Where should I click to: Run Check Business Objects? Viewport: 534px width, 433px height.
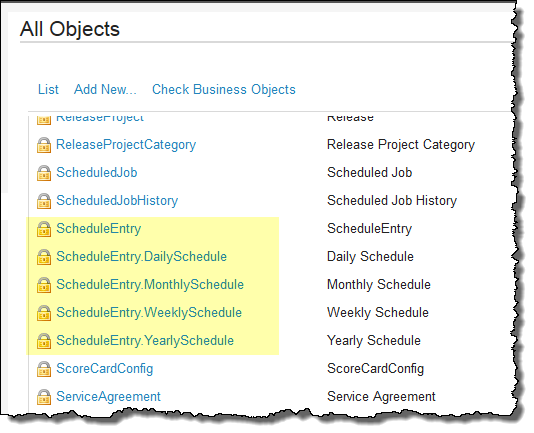click(224, 90)
